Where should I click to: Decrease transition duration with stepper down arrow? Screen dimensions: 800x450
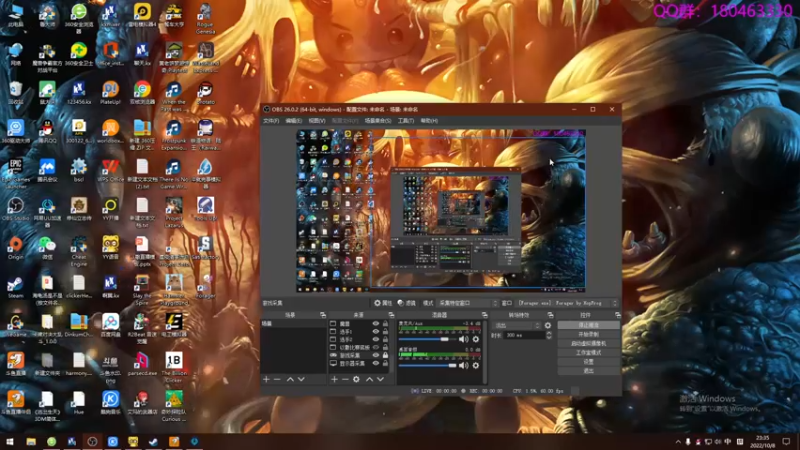pyautogui.click(x=549, y=337)
